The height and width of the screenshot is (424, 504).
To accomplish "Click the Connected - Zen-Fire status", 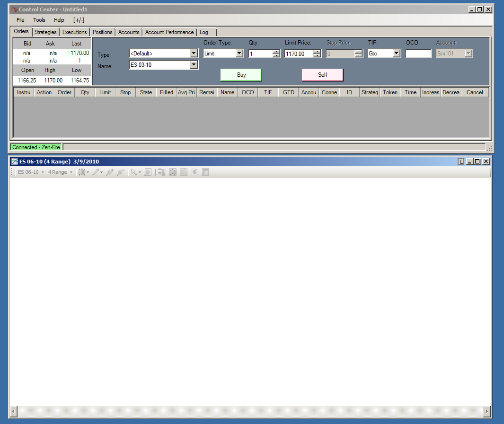I will click(x=36, y=147).
